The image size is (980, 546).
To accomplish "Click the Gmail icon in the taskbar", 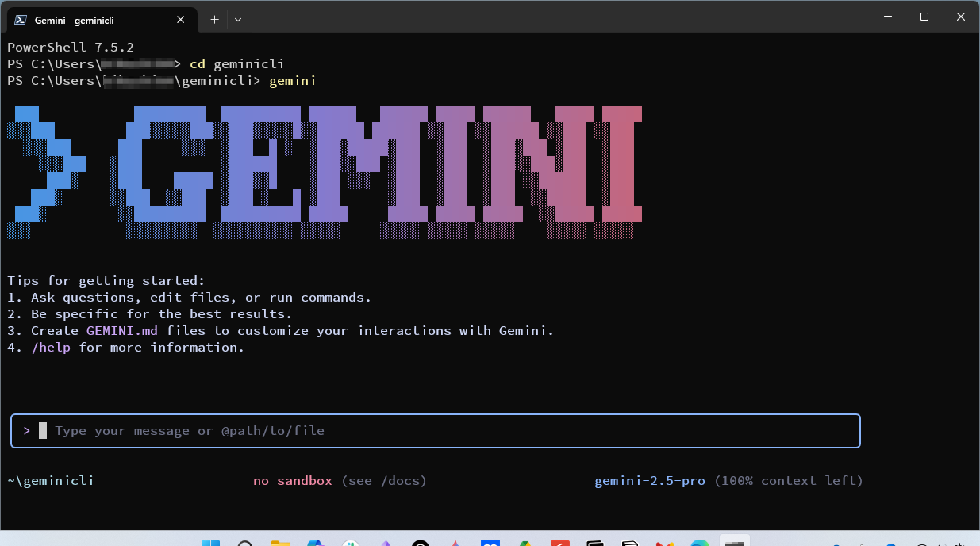I will tap(665, 543).
